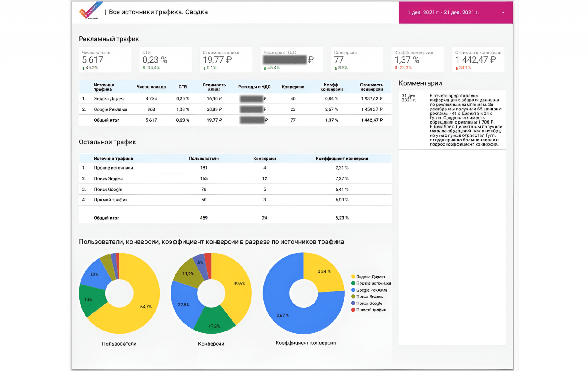Click the 1 дек. 2021 date range selector
This screenshot has width=588, height=371.
[443, 13]
